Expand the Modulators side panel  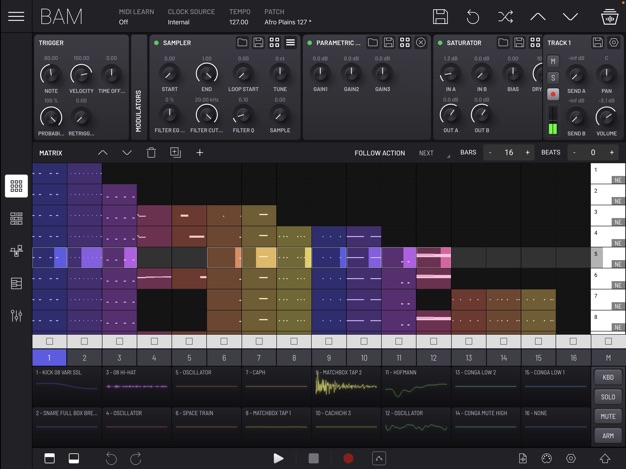(x=138, y=112)
